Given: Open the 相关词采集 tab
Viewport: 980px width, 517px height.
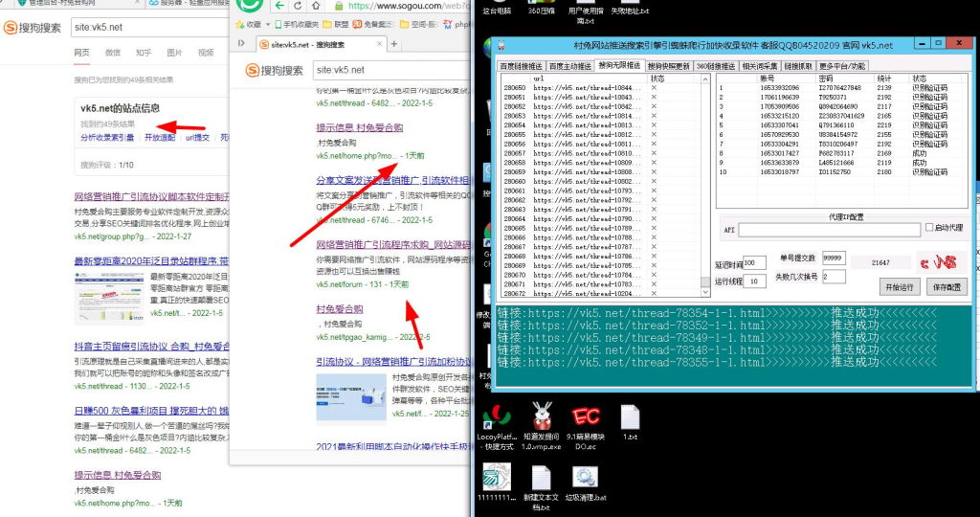Looking at the screenshot, I should (760, 66).
